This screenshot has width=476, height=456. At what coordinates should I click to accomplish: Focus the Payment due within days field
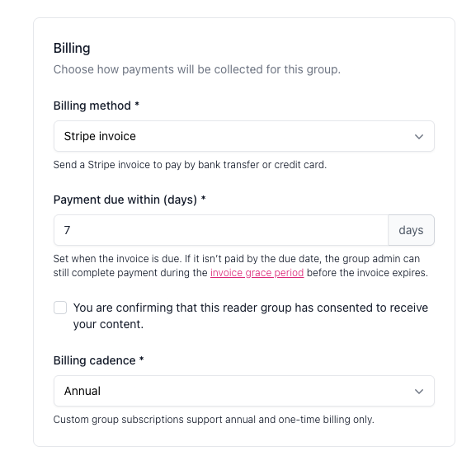pyautogui.click(x=221, y=230)
